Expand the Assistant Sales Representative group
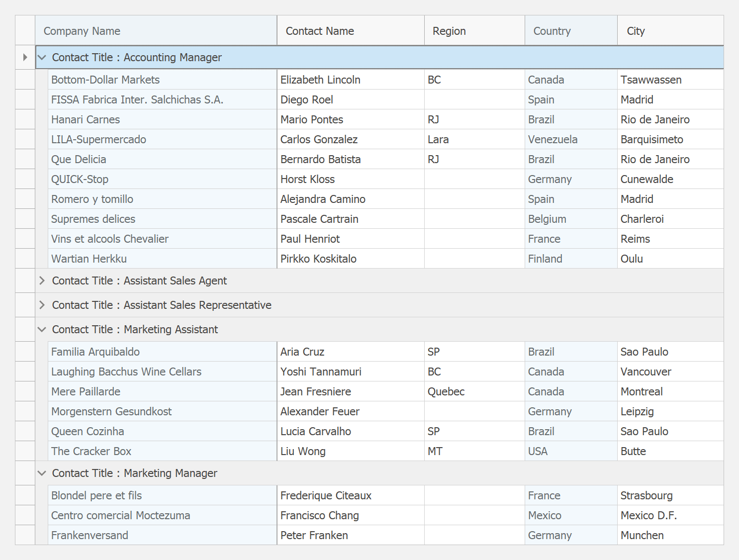The image size is (739, 560). tap(42, 305)
